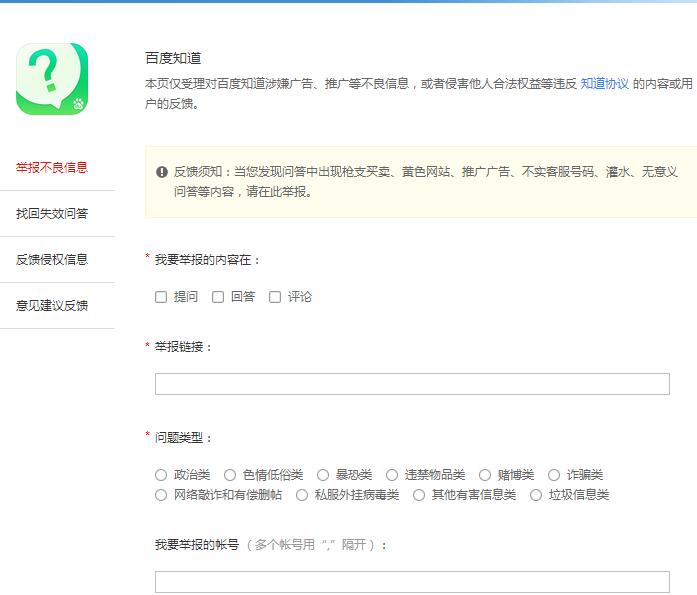Screen dimensions: 697x595
Task: Choose the 色情低俗类 radio option
Action: (230, 475)
